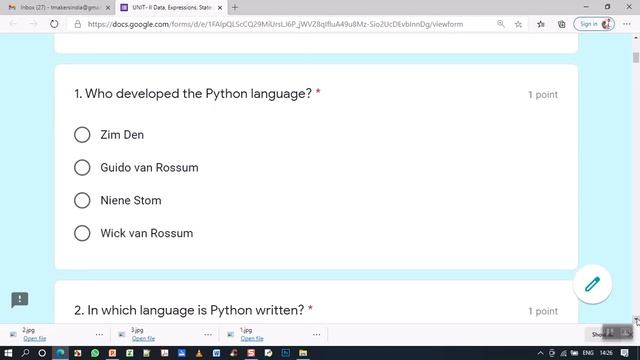Click the zoom magnifier icon in address bar
This screenshot has height=360, width=640.
click(500, 24)
